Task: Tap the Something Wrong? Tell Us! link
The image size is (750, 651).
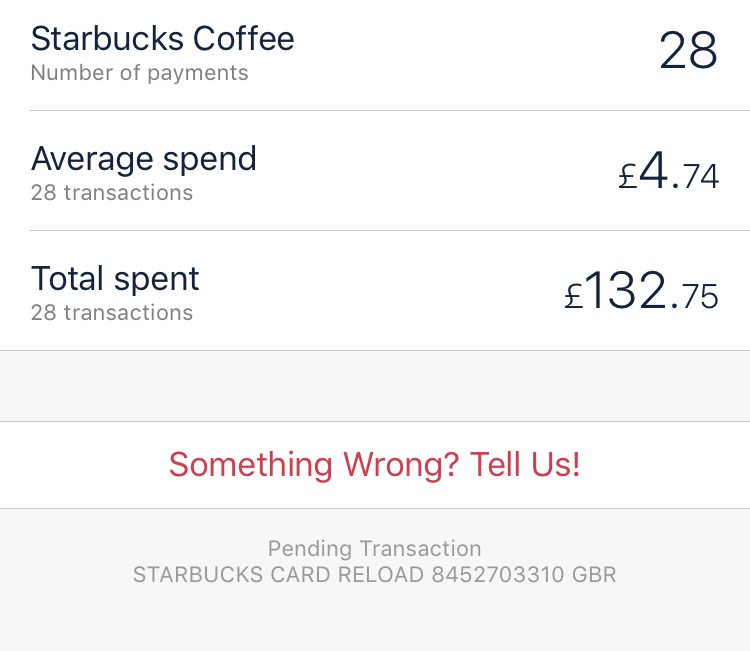Action: tap(374, 465)
